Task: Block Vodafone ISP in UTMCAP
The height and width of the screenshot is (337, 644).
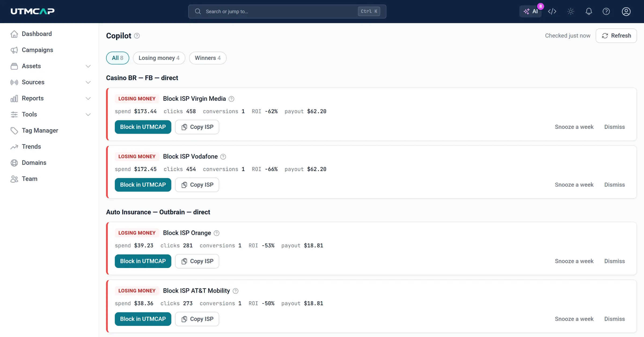Action: (x=143, y=185)
